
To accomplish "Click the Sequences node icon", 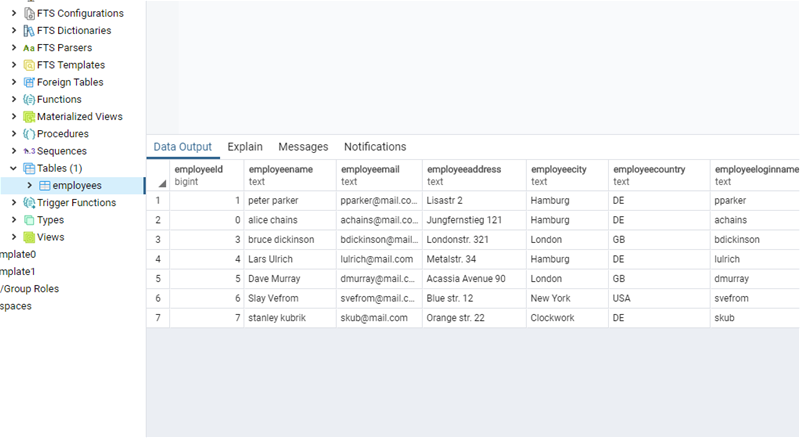I will tap(29, 151).
